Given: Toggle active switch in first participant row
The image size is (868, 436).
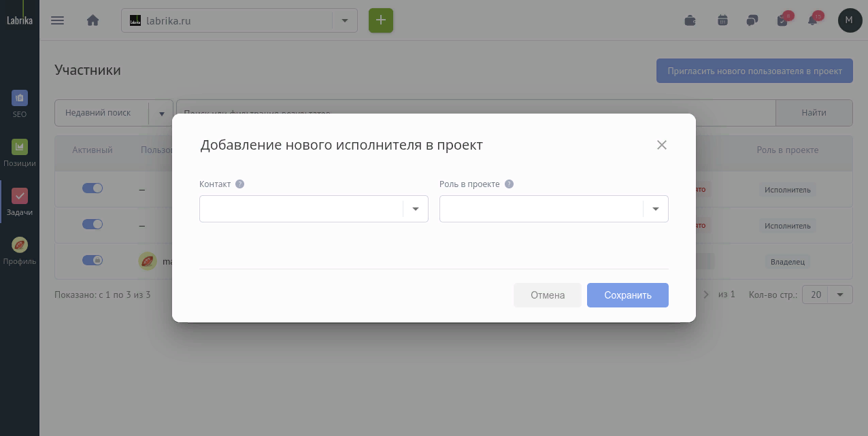Looking at the screenshot, I should pyautogui.click(x=93, y=188).
